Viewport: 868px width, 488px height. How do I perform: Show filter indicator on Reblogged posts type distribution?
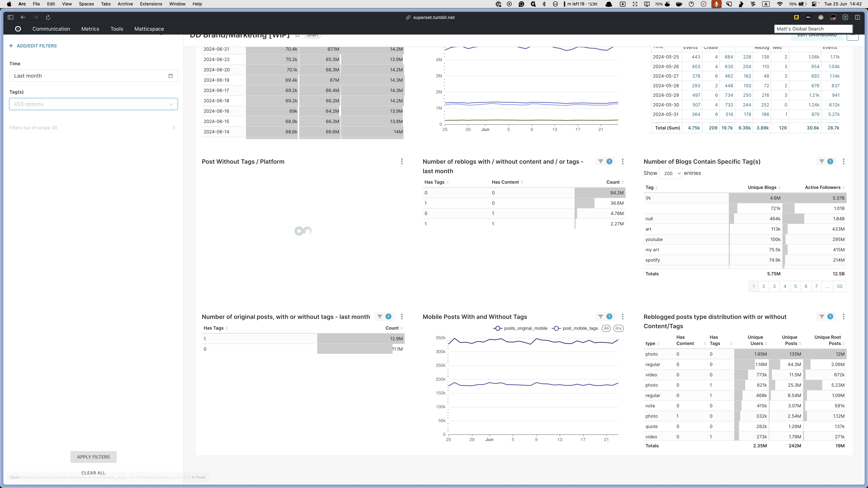pyautogui.click(x=826, y=317)
